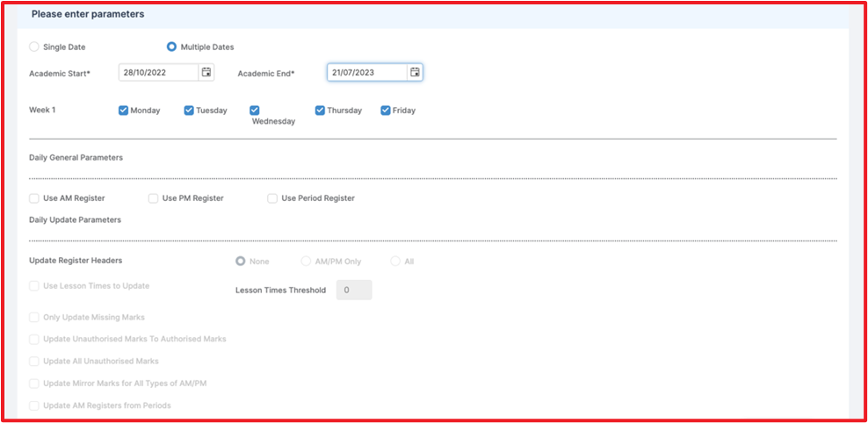Screen dimensions: 868x423
Task: Uncheck the Friday checkbox
Action: pos(386,110)
